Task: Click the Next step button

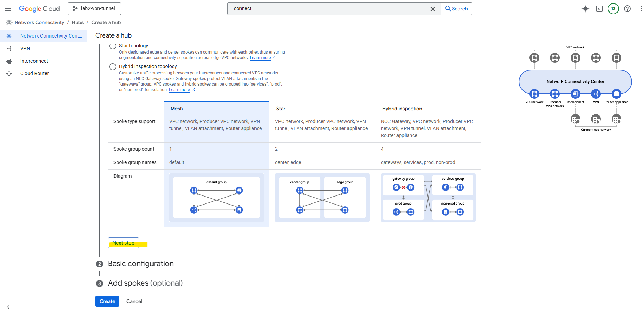Action: 123,243
